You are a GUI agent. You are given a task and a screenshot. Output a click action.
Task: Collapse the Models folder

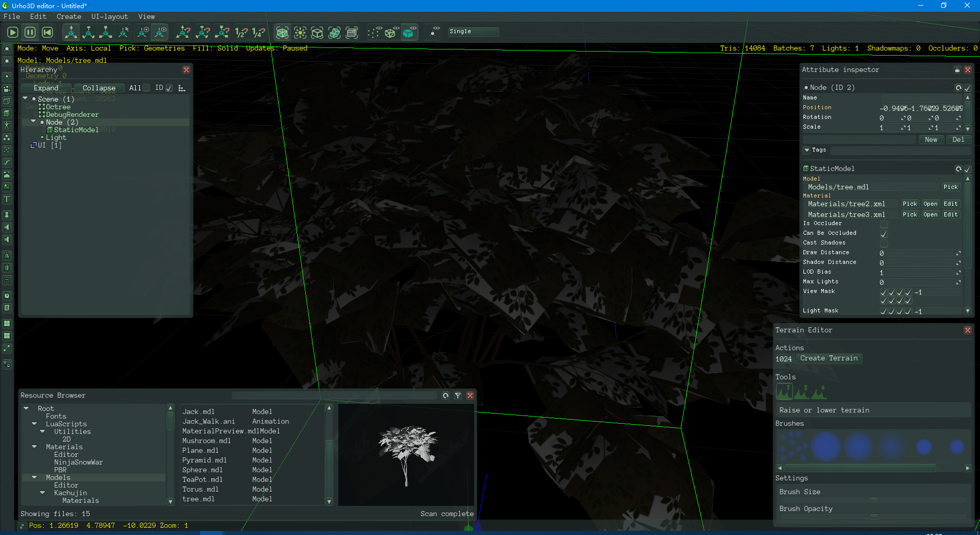[x=34, y=477]
